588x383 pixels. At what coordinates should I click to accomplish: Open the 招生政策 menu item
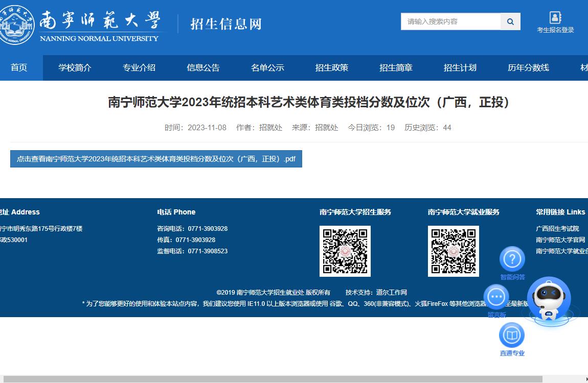pyautogui.click(x=332, y=68)
